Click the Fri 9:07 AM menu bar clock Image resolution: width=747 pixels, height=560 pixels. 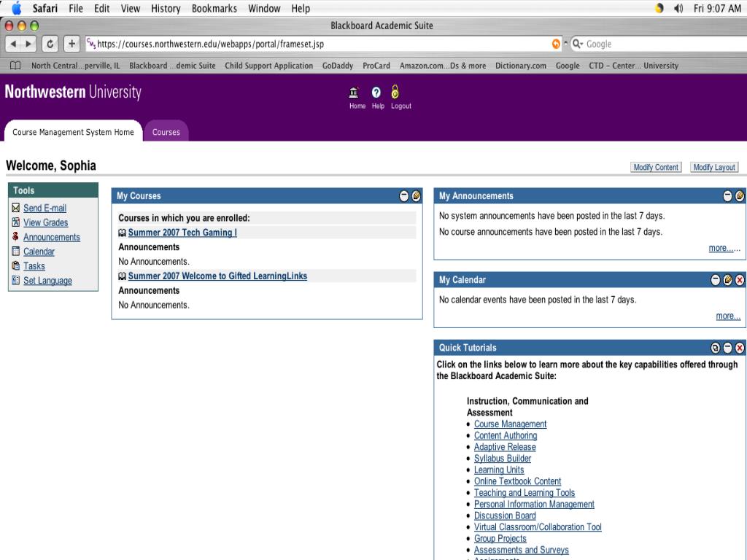pyautogui.click(x=717, y=8)
